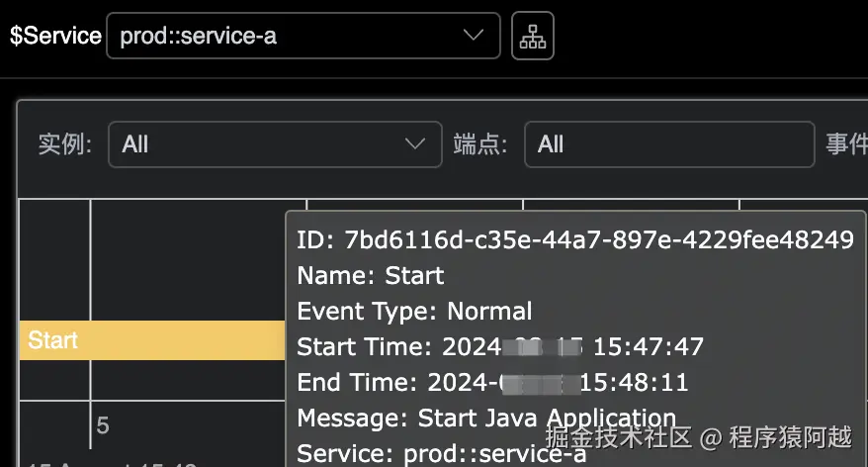Click the 事件 filter label
The height and width of the screenshot is (467, 868).
(846, 144)
